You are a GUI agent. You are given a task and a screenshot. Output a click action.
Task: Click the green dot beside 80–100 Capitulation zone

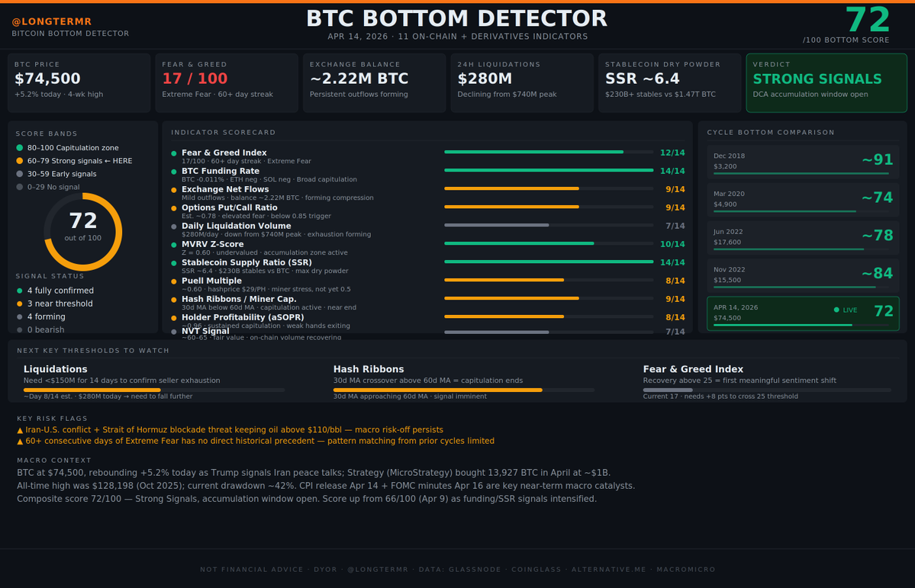[20, 148]
